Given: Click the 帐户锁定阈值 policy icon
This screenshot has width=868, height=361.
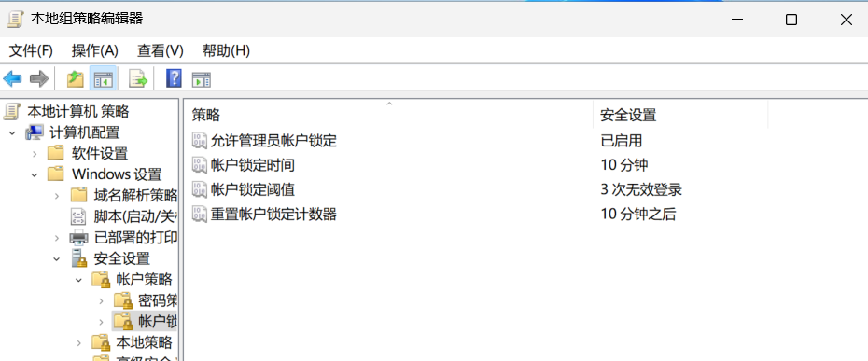Looking at the screenshot, I should coord(200,189).
